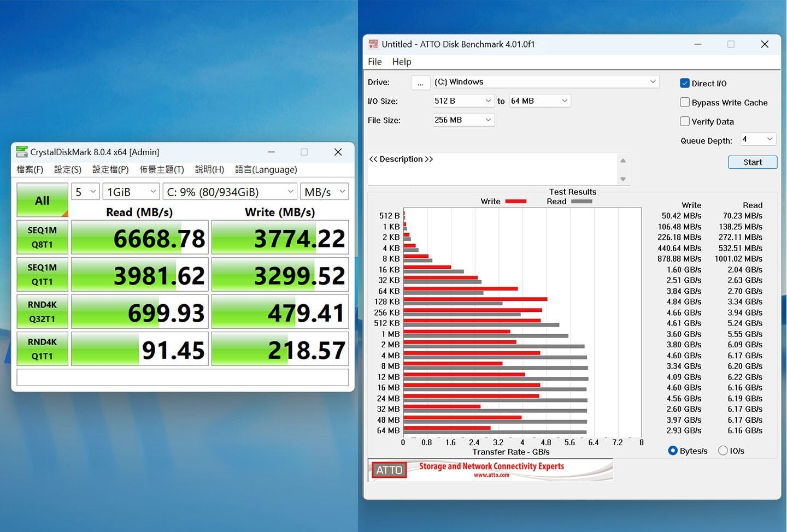Open the 語言(Language) menu
Viewport: 787px width, 532px height.
[x=266, y=169]
